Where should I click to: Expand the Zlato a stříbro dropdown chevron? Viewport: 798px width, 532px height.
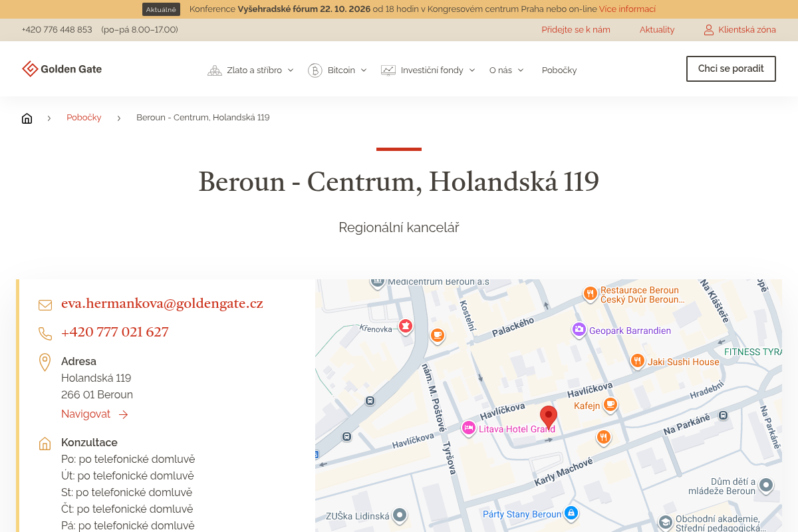click(x=291, y=70)
